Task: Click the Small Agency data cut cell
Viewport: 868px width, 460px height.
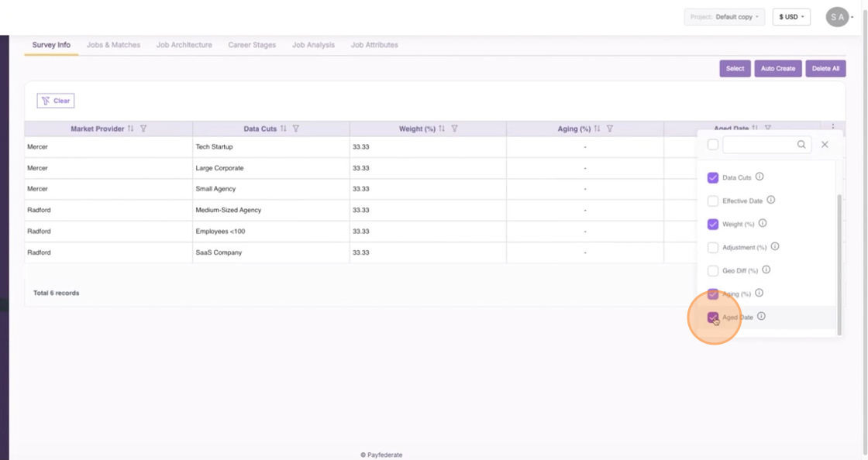Action: pyautogui.click(x=270, y=189)
